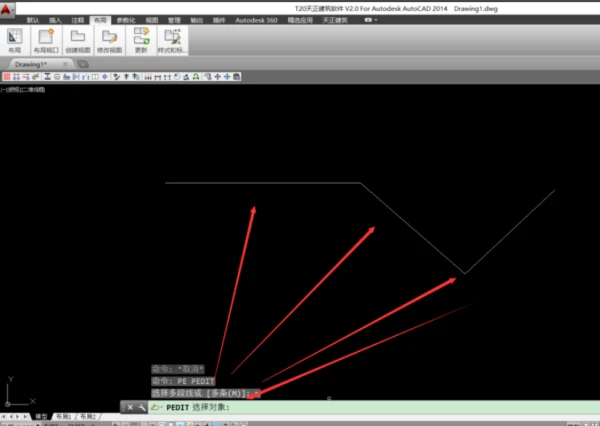Screen dimensions: 600x426
Task: Close the Drawing1* file tab
Action: 65,64
